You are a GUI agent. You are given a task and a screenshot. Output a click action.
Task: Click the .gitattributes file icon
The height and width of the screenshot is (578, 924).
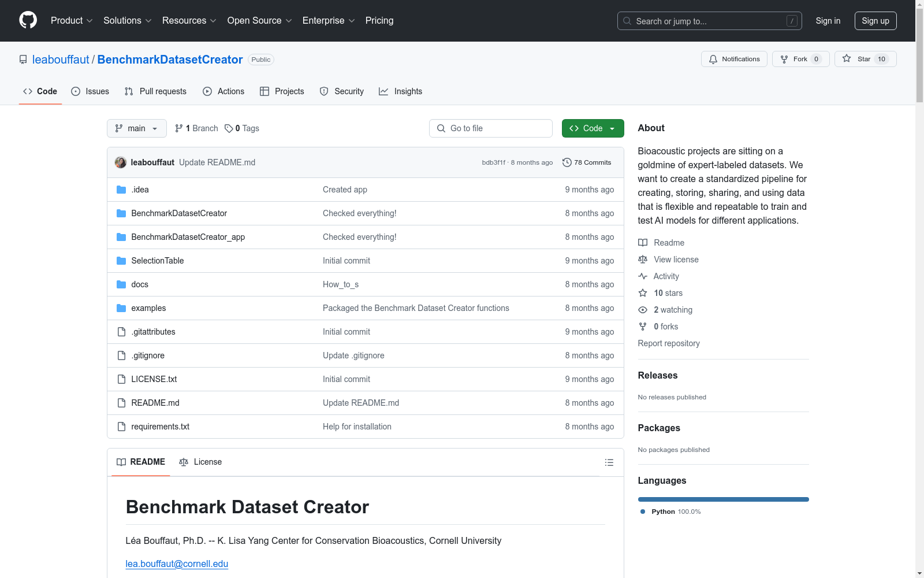pos(121,332)
